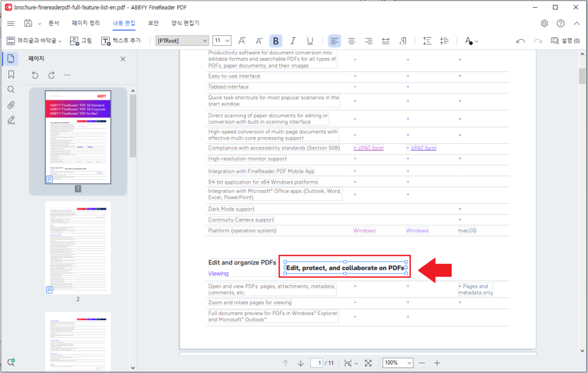Open the font color dropdown
This screenshot has width=588, height=373.
click(471, 41)
